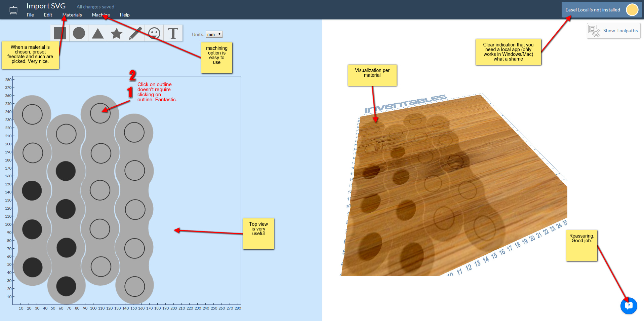Viewport: 644px width, 321px height.
Task: Select the Text tool
Action: point(173,33)
